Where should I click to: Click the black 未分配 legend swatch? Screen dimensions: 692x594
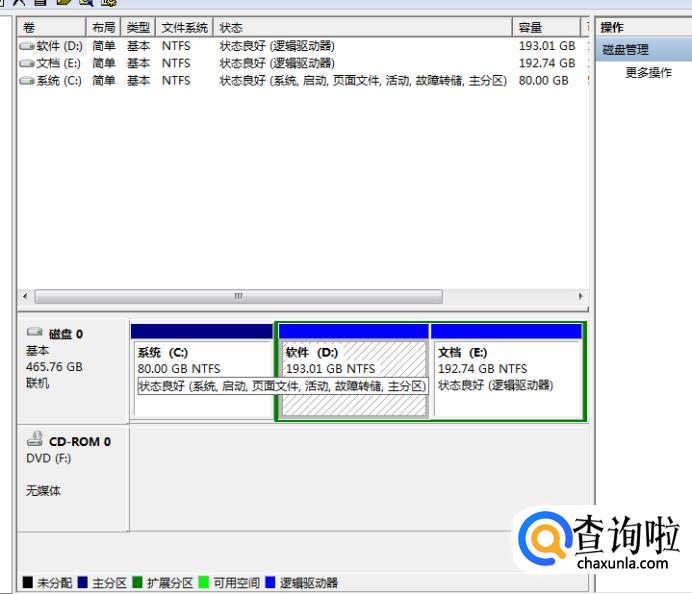pyautogui.click(x=28, y=583)
